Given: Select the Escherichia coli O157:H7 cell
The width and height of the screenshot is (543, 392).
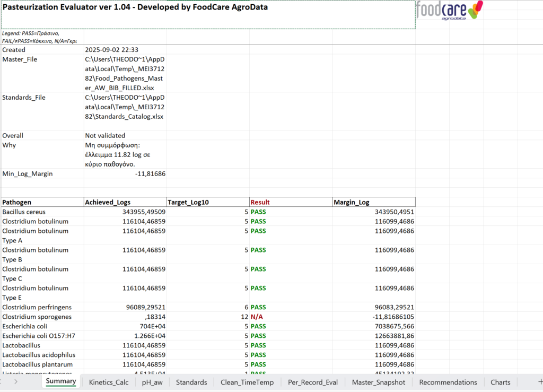Looking at the screenshot, I should click(42, 336).
